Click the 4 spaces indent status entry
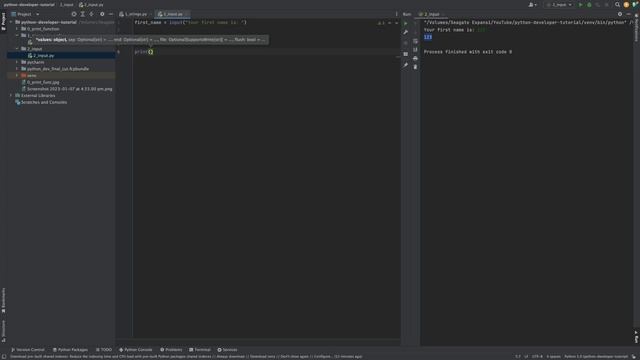This screenshot has width=640, height=360. pyautogui.click(x=553, y=357)
